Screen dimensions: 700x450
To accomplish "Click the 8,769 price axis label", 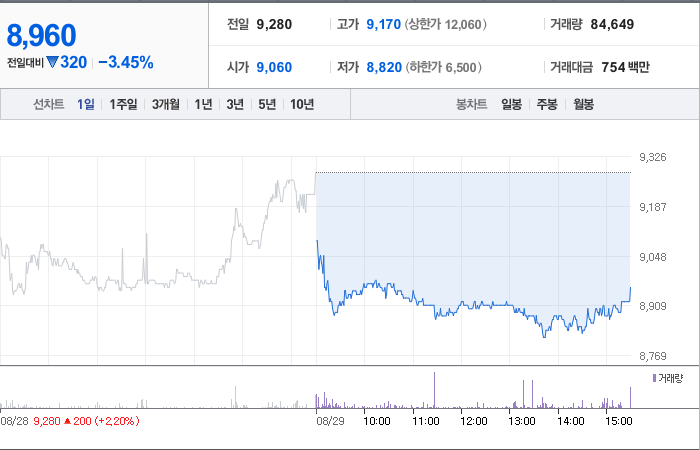I will [x=653, y=356].
